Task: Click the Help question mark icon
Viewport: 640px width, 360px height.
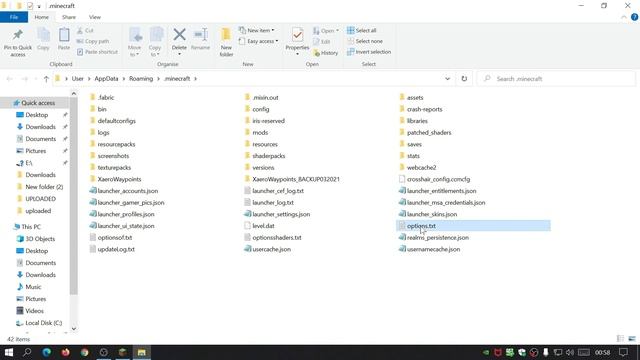Action: tap(634, 17)
